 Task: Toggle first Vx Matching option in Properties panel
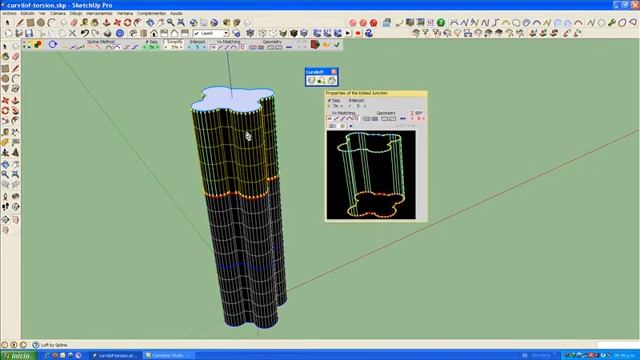pos(329,118)
